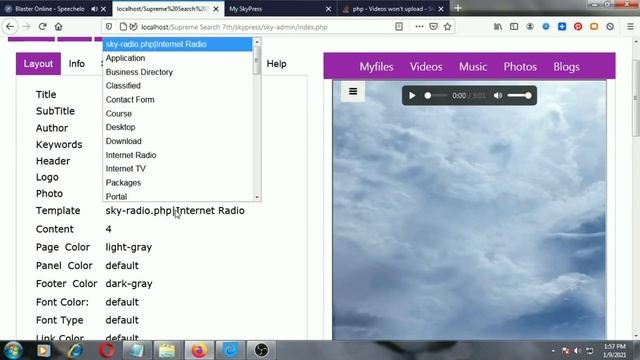Image resolution: width=640 pixels, height=360 pixels.
Task: Choose Desktop from template list
Action: [178, 127]
